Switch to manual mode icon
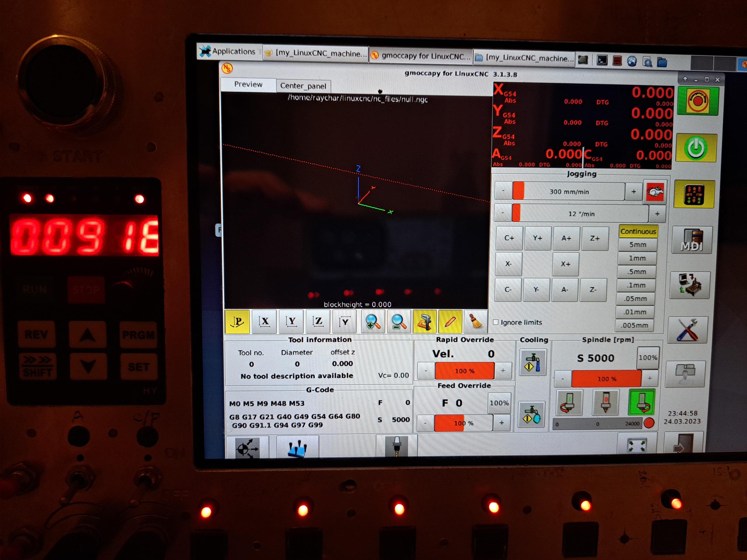This screenshot has height=560, width=747. pos(694,194)
